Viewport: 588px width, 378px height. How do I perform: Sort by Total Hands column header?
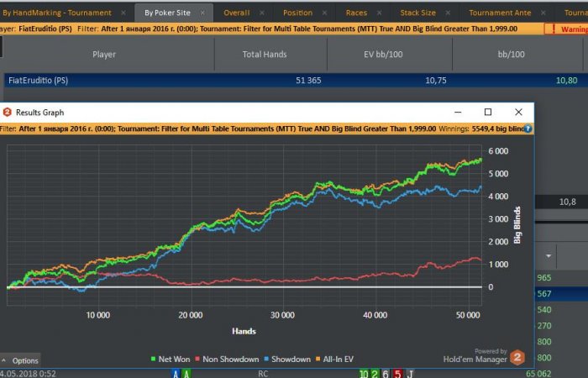(x=265, y=54)
